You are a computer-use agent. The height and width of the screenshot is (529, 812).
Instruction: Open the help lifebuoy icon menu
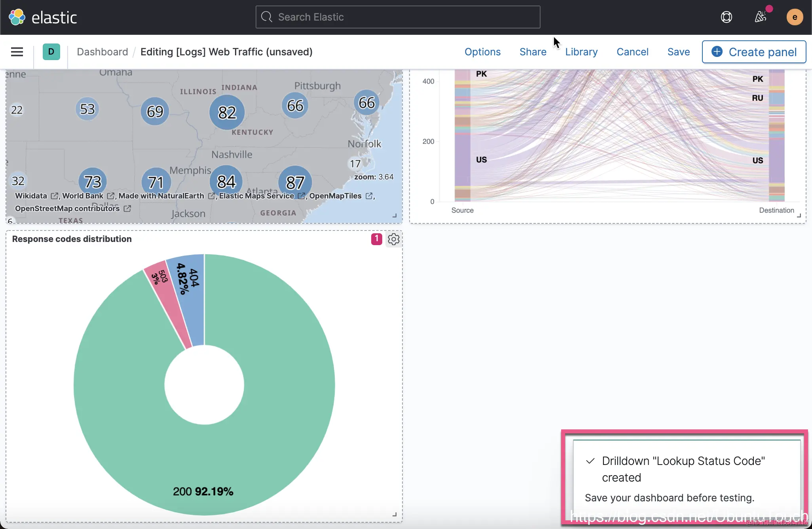726,17
